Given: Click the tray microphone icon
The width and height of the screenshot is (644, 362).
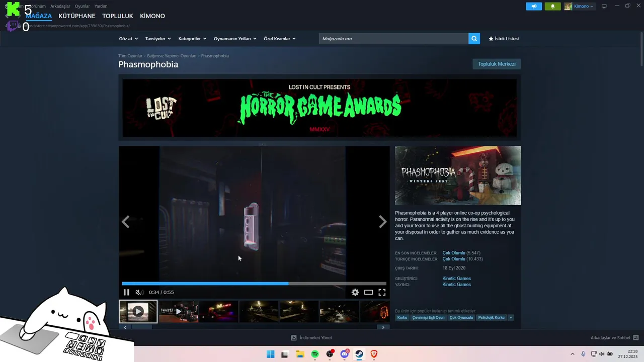Looking at the screenshot, I should tap(583, 354).
